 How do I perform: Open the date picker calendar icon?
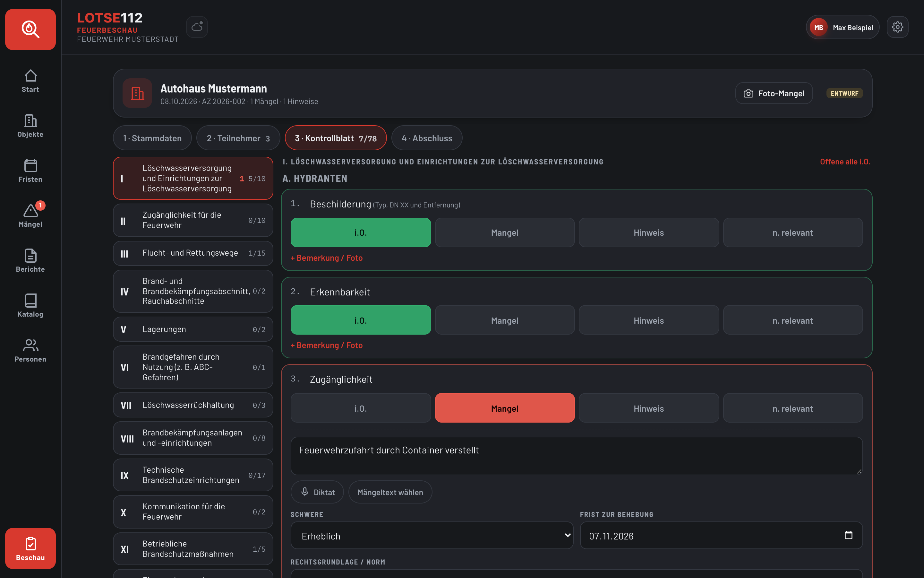click(x=848, y=535)
